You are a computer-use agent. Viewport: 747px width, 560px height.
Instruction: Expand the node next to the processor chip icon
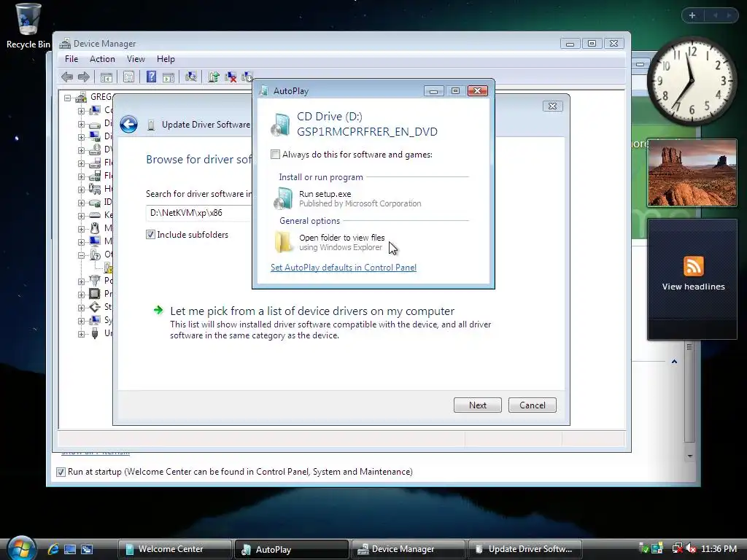click(x=81, y=295)
